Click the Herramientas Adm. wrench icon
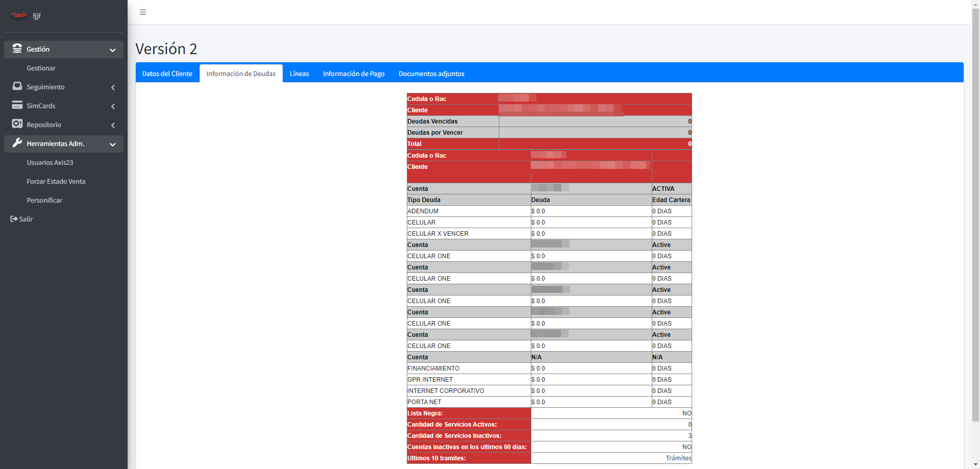980x469 pixels. pyautogui.click(x=17, y=143)
